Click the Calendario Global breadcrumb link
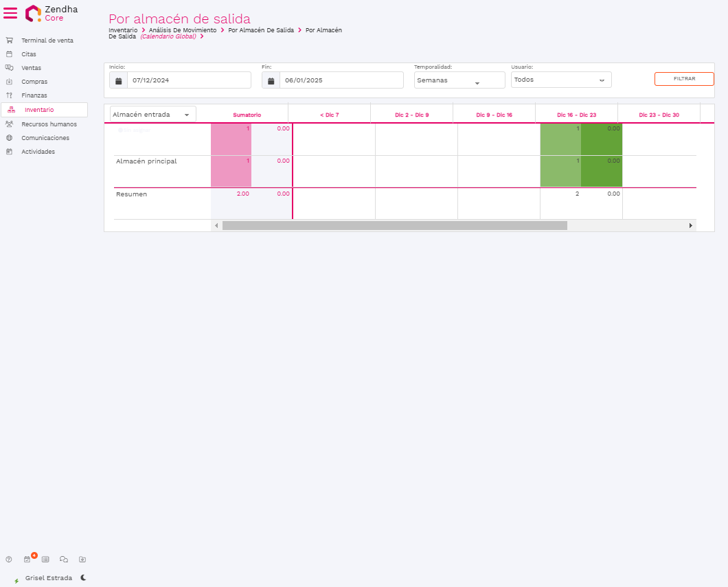This screenshot has width=728, height=587. click(x=168, y=36)
